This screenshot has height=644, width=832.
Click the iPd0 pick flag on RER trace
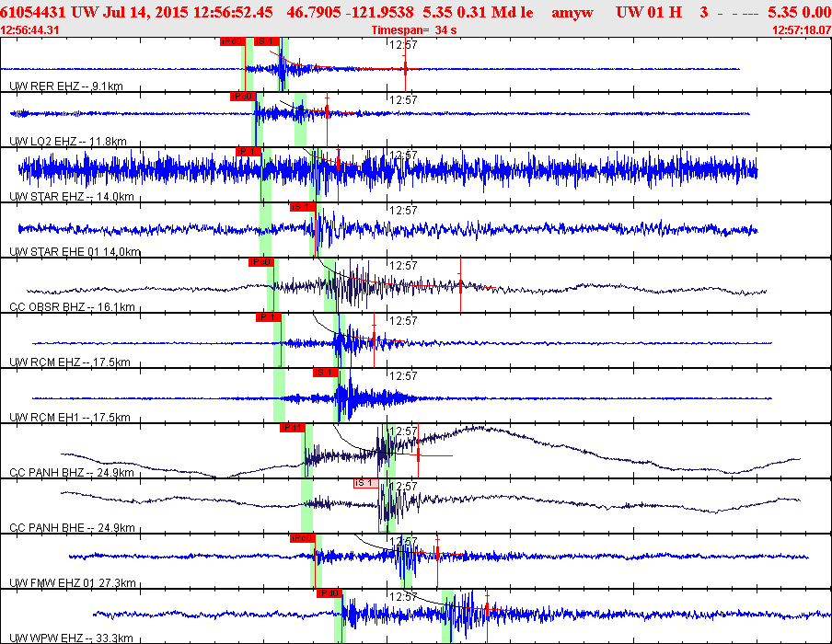[x=233, y=41]
